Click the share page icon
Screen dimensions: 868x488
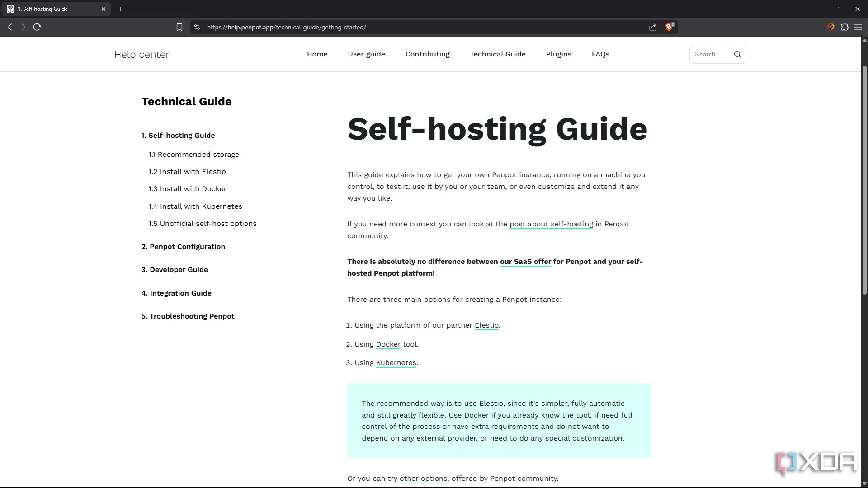[653, 27]
